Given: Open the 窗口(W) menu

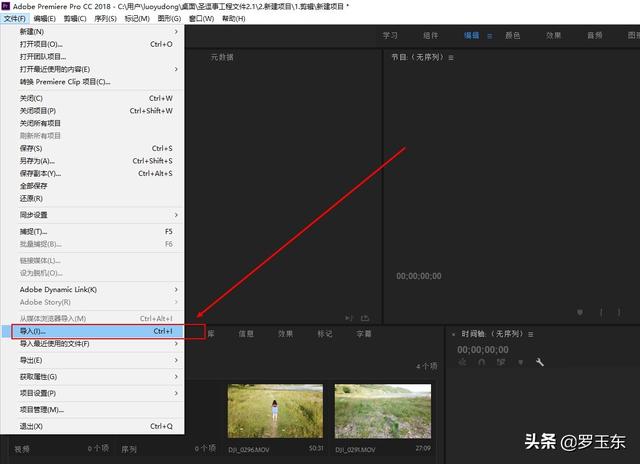Looking at the screenshot, I should pyautogui.click(x=201, y=18).
